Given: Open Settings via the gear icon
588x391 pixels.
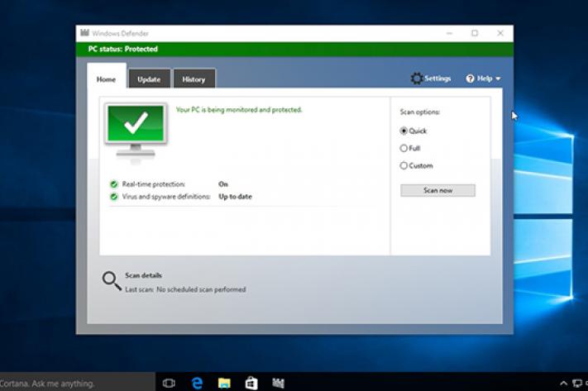Looking at the screenshot, I should point(417,79).
